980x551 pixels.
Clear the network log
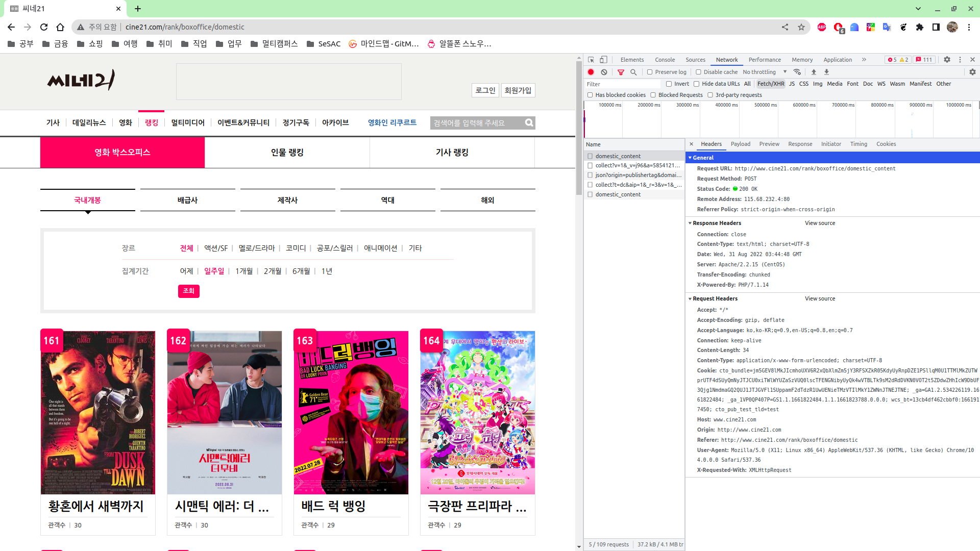click(604, 72)
